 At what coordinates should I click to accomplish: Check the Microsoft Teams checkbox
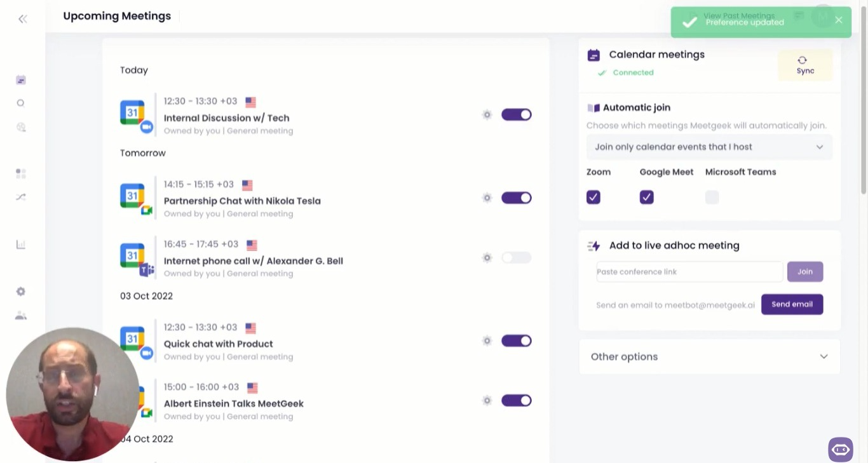click(712, 198)
